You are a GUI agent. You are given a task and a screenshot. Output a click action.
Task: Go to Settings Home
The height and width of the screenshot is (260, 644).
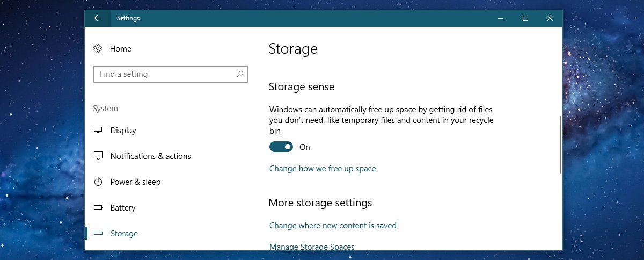click(x=120, y=48)
